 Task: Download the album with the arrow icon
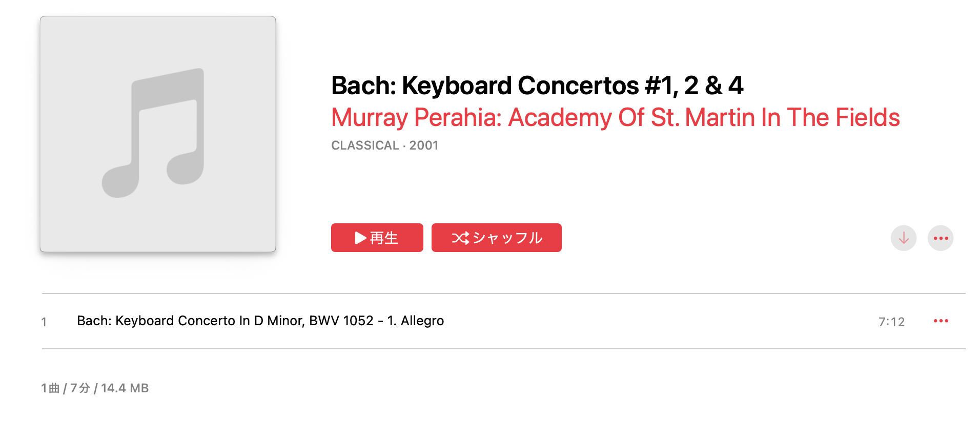[903, 238]
